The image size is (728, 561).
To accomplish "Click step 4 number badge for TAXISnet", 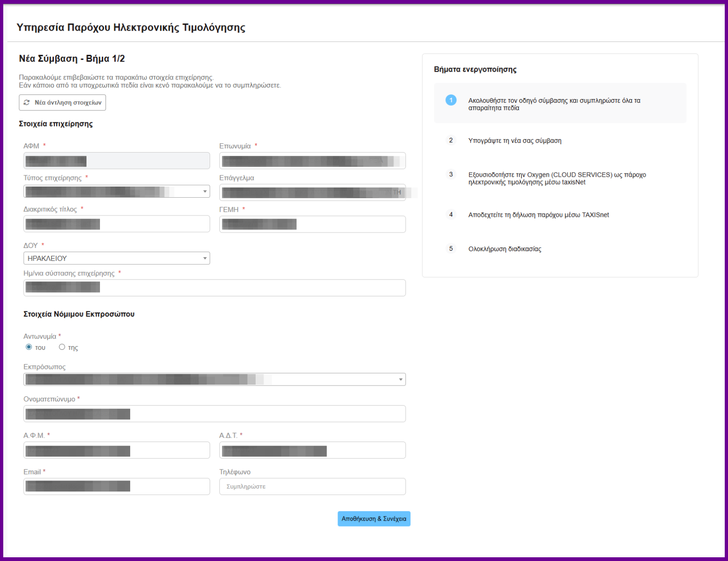I will point(450,214).
